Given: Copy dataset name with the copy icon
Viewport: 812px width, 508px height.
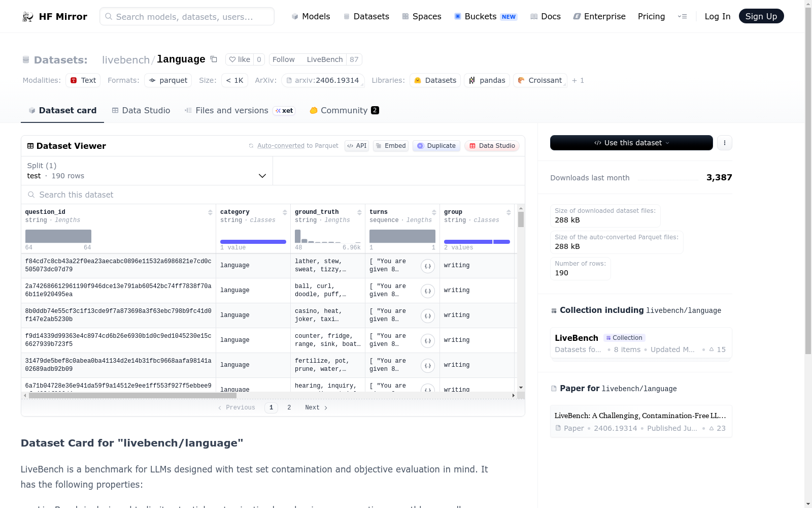Looking at the screenshot, I should tap(214, 59).
